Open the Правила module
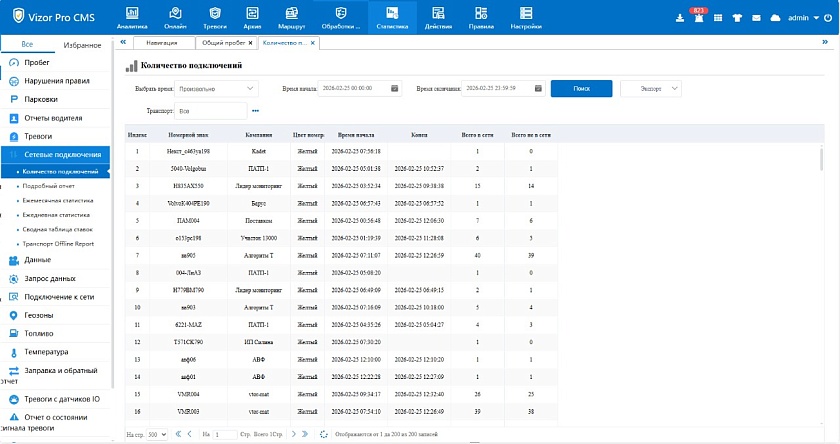The width and height of the screenshot is (840, 444). click(x=479, y=17)
